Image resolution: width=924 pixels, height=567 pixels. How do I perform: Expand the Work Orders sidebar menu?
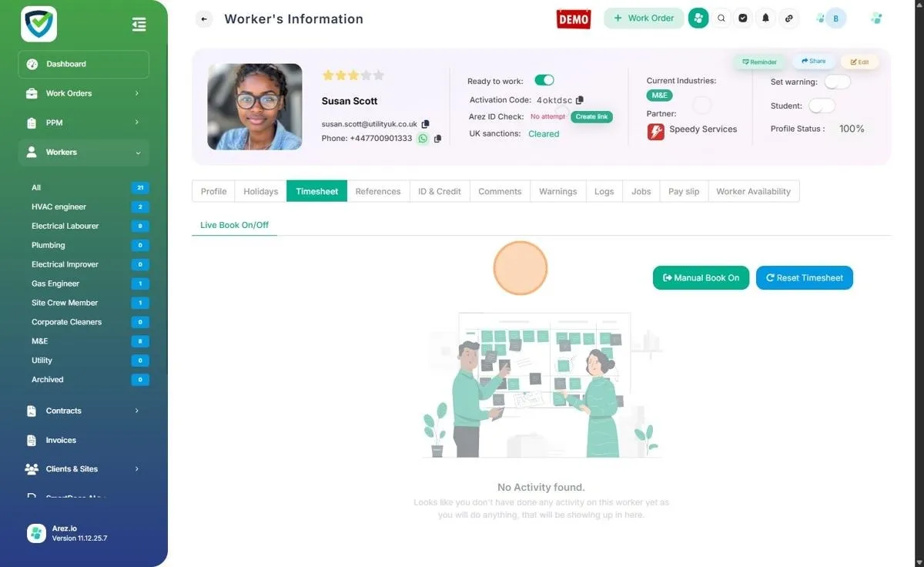tap(83, 93)
